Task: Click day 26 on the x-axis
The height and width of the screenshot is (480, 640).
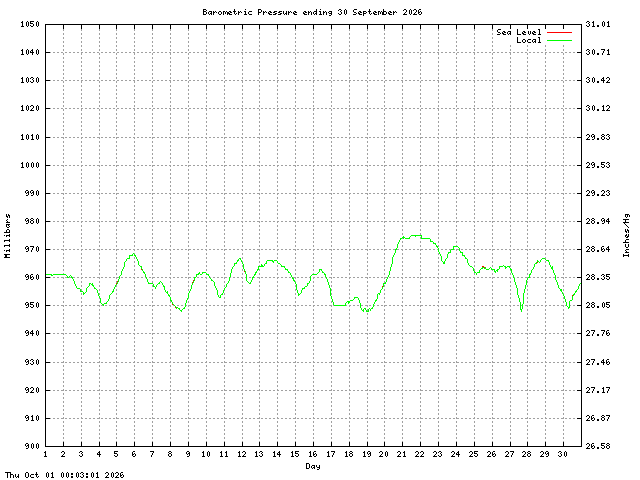Action: click(491, 454)
